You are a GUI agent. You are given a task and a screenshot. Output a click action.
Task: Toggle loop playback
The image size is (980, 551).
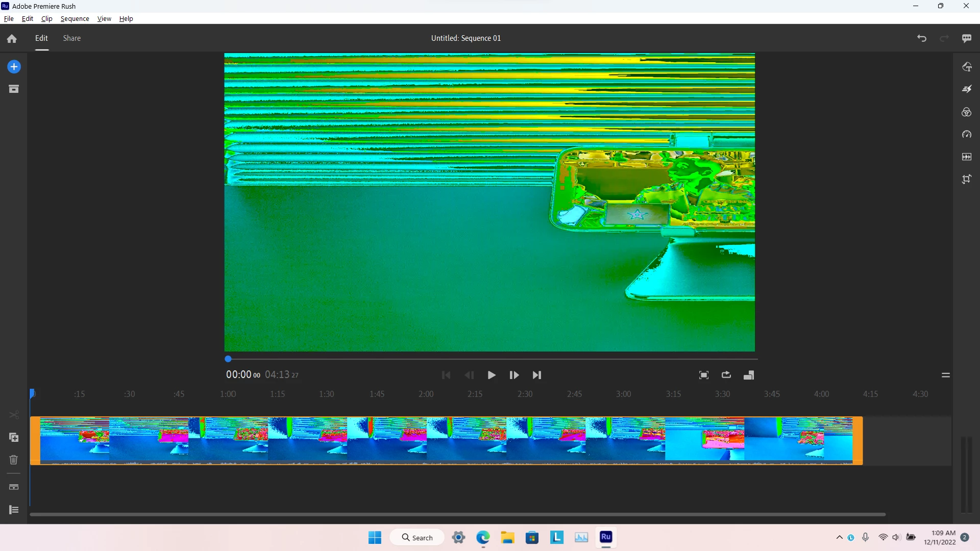click(x=726, y=375)
